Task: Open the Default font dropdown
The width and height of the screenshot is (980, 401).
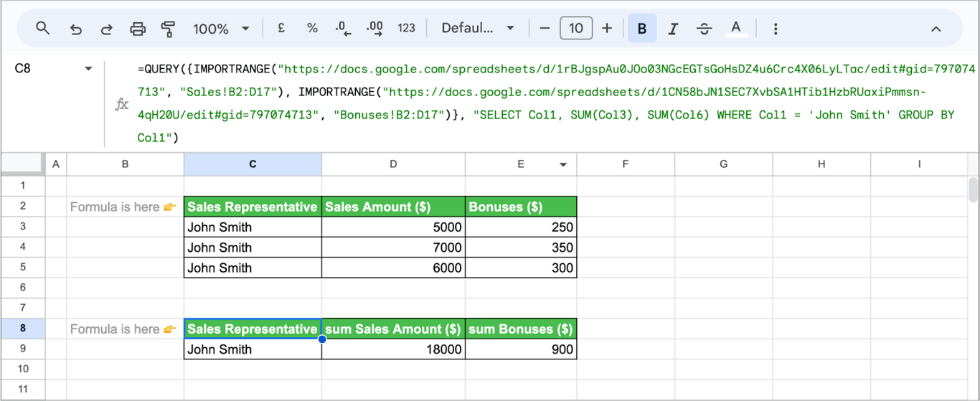Action: click(478, 29)
